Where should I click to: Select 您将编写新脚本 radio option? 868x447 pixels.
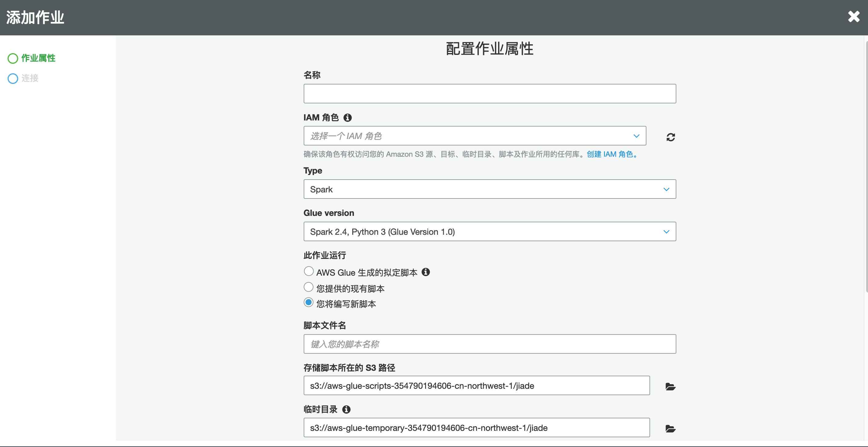point(308,302)
